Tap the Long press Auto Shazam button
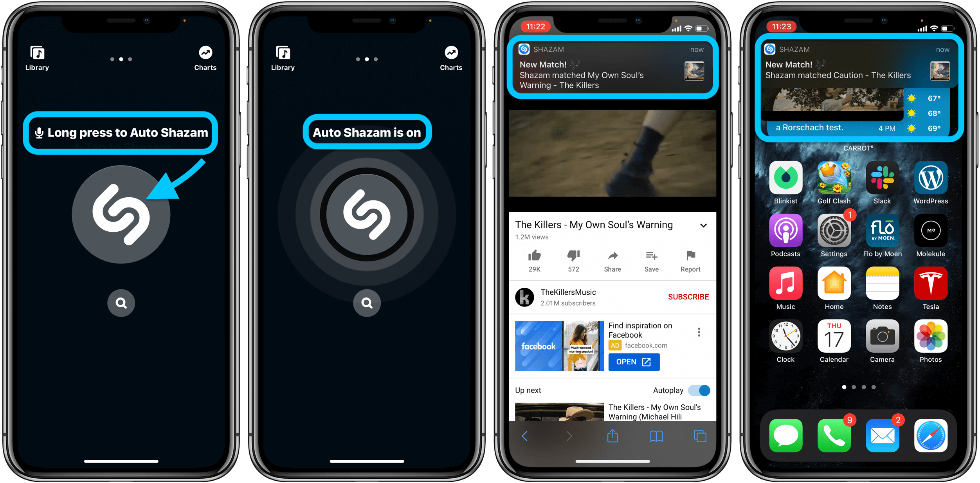The image size is (980, 483). pos(122,132)
